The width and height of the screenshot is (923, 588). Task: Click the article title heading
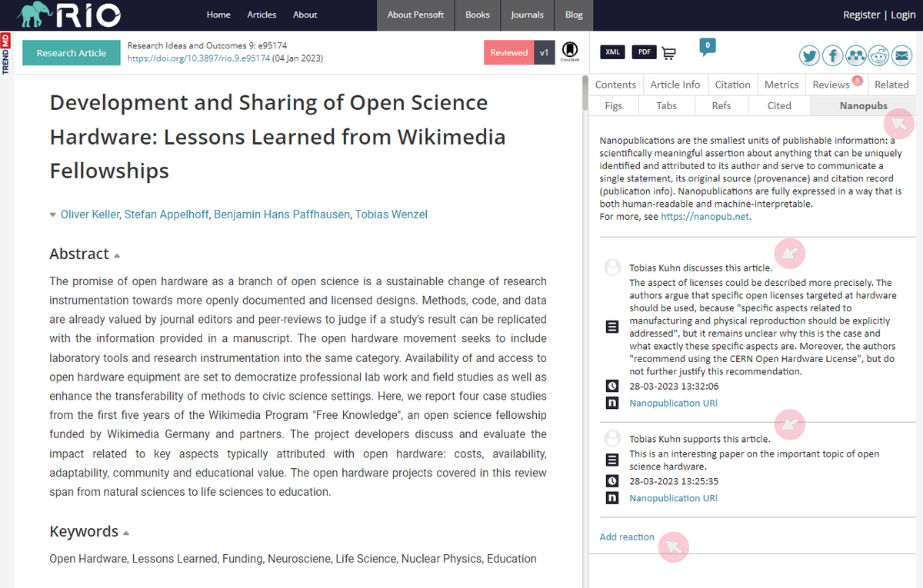[278, 136]
